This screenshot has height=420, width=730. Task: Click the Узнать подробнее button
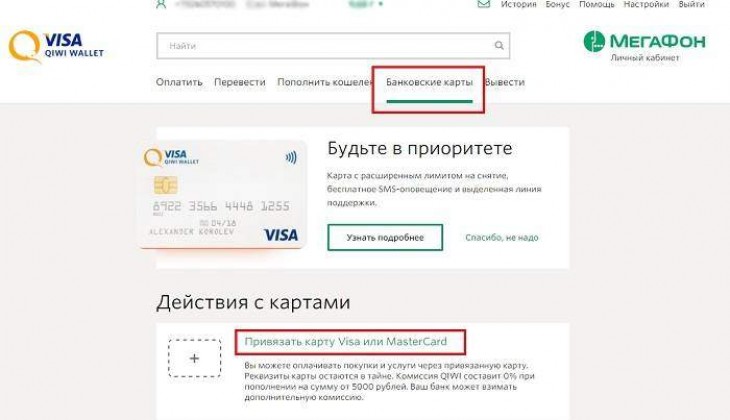coord(385,237)
